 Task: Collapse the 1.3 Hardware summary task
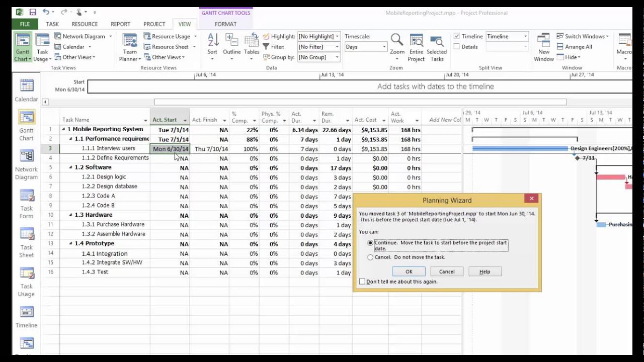tap(70, 215)
